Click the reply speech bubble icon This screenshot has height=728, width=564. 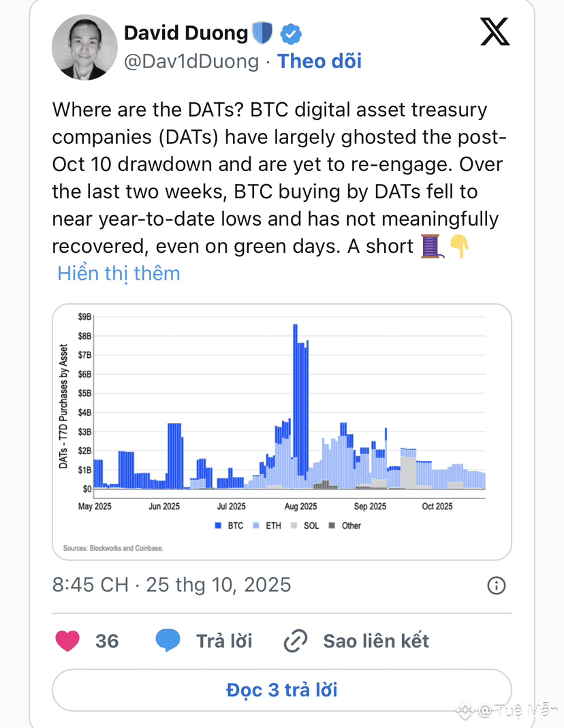168,641
